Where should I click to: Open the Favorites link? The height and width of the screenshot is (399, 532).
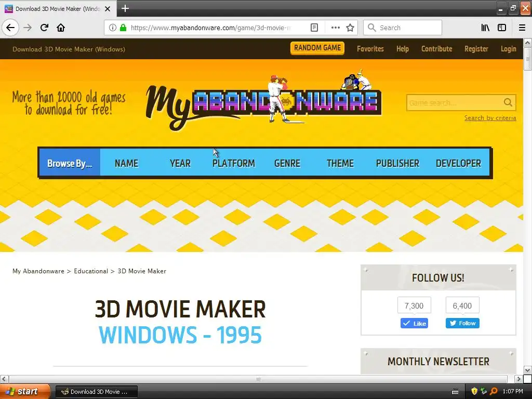tap(370, 49)
